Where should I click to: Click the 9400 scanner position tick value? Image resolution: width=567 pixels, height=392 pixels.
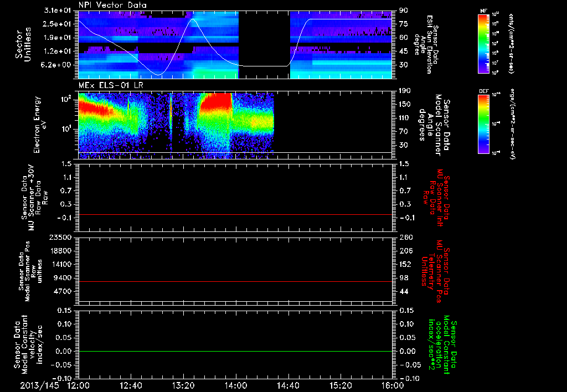tap(63, 278)
